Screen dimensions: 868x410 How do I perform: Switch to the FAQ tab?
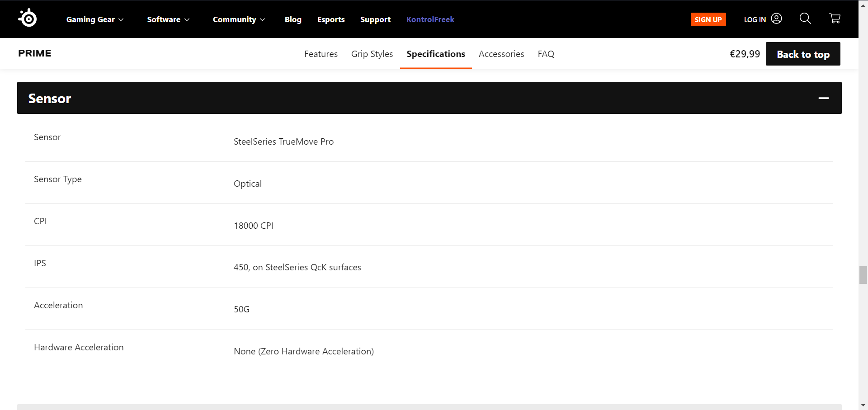546,54
